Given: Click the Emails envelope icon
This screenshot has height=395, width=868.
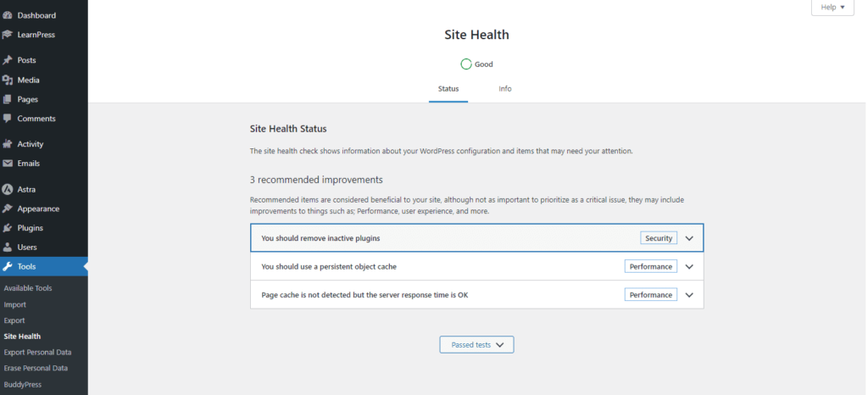Looking at the screenshot, I should coord(8,164).
